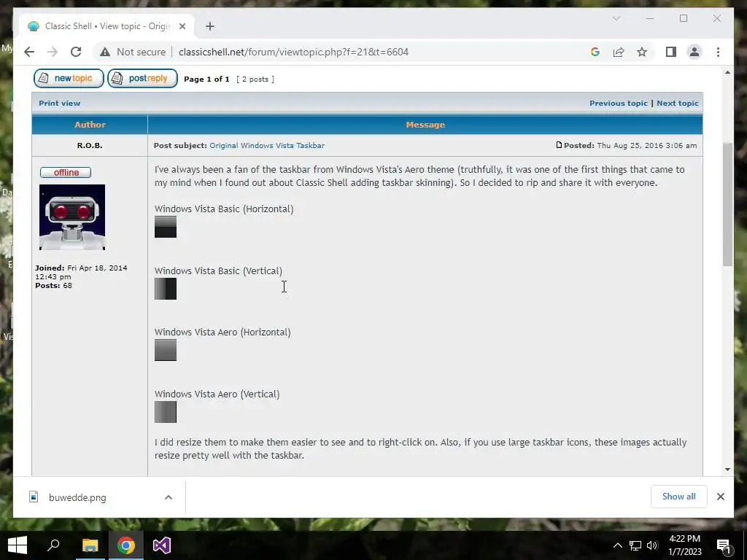This screenshot has width=747, height=560.
Task: Click the Windows Vista Basic (Vertical) image
Action: pyautogui.click(x=166, y=289)
